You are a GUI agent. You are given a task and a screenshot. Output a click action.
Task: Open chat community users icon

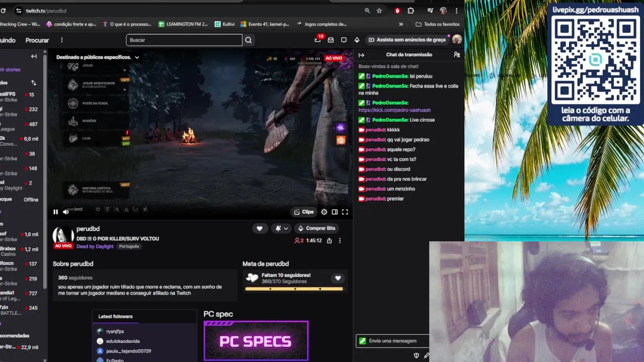(x=457, y=55)
